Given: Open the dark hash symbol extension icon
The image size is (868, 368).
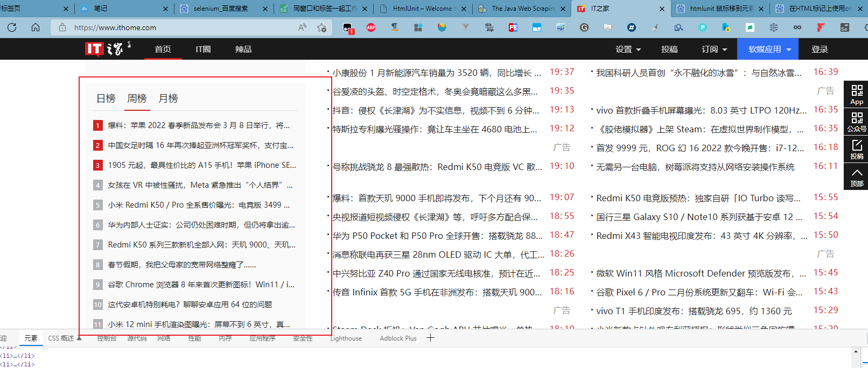Looking at the screenshot, I should pos(632,27).
